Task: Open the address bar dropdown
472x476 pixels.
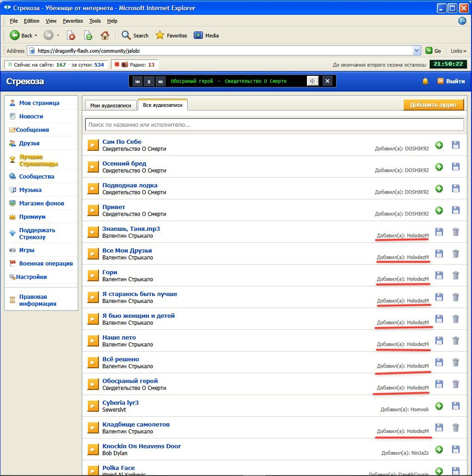Action: 417,51
